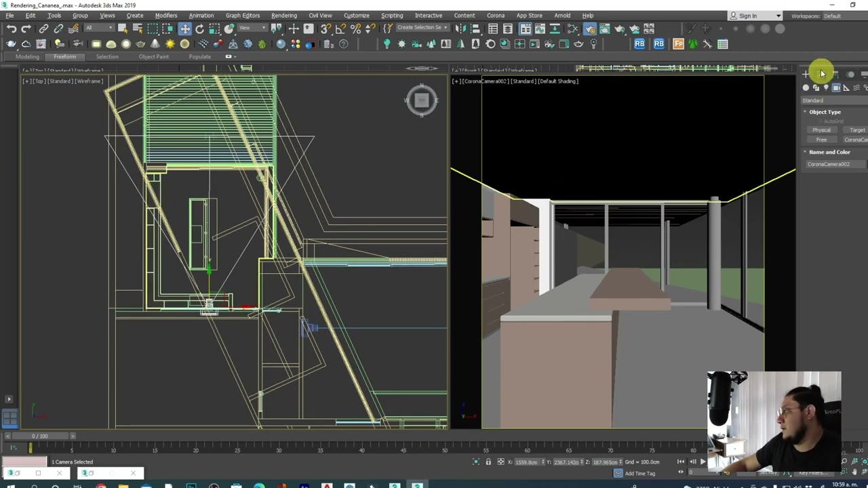The width and height of the screenshot is (868, 488).
Task: Click the sun light shelf icon
Action: point(170,44)
